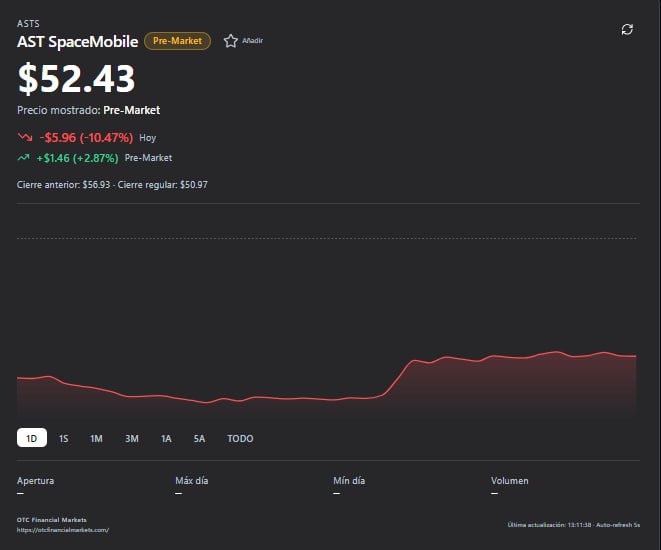This screenshot has width=661, height=550.
Task: Click the green uptrend arrow icon
Action: pos(24,158)
